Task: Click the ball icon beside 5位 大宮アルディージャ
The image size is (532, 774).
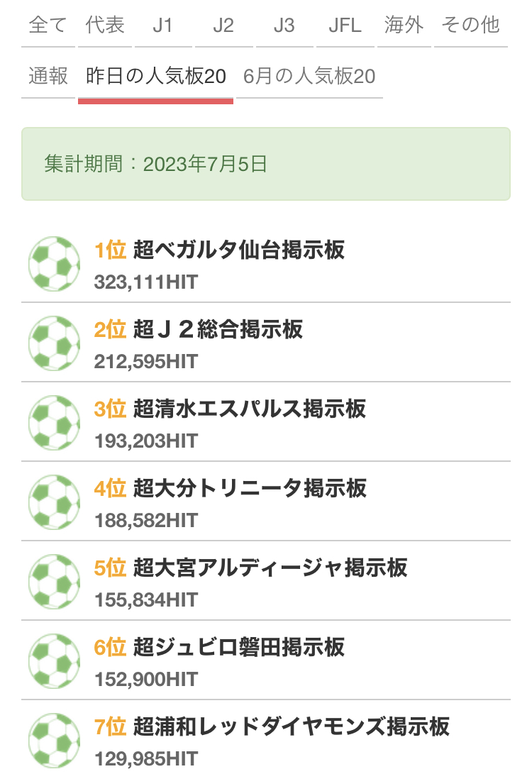Action: 54,582
